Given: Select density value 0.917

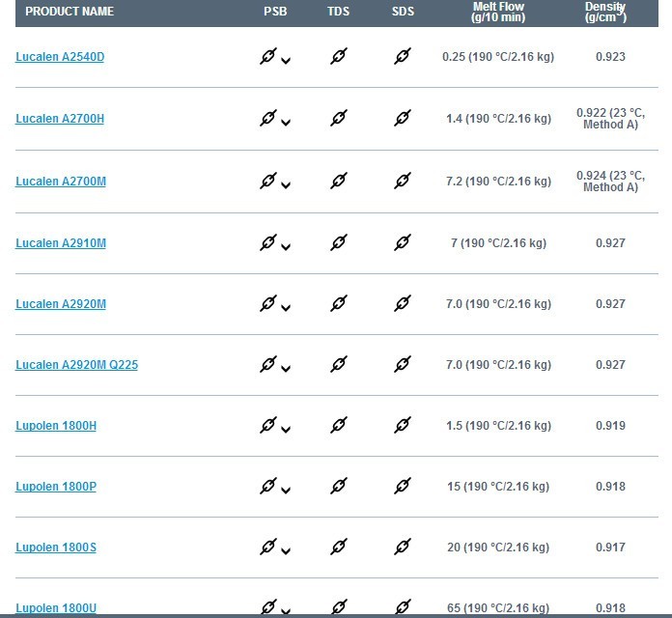Looking at the screenshot, I should click(x=610, y=548).
